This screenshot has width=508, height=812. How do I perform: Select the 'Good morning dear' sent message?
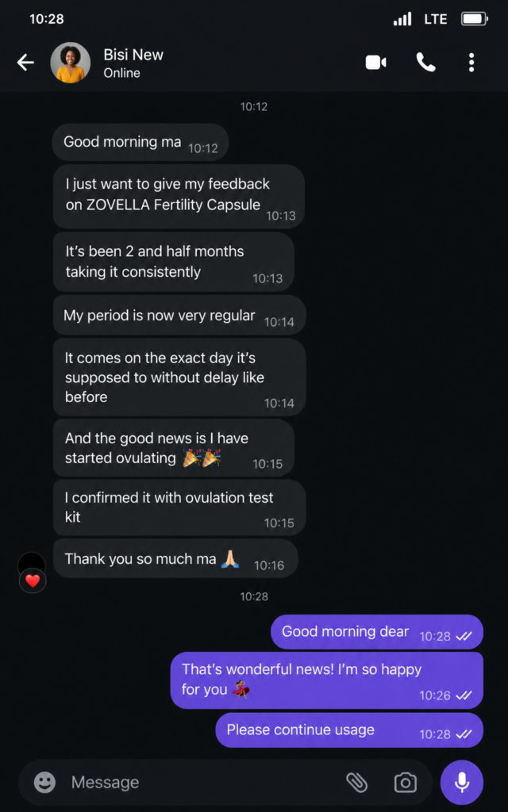pos(377,632)
